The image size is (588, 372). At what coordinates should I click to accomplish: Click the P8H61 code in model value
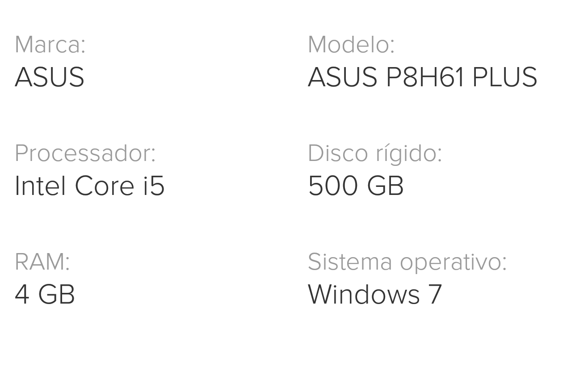click(425, 77)
